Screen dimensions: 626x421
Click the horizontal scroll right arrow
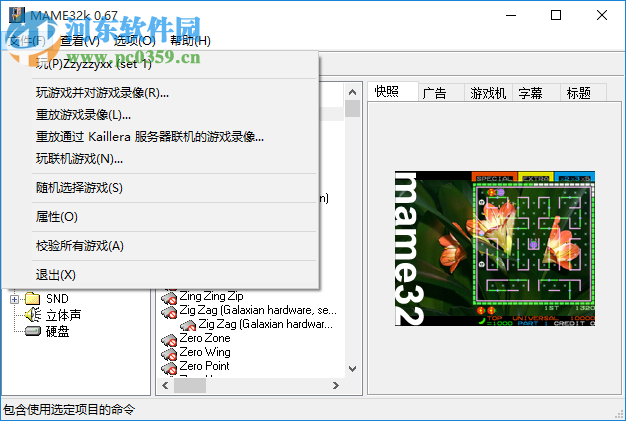pos(336,385)
